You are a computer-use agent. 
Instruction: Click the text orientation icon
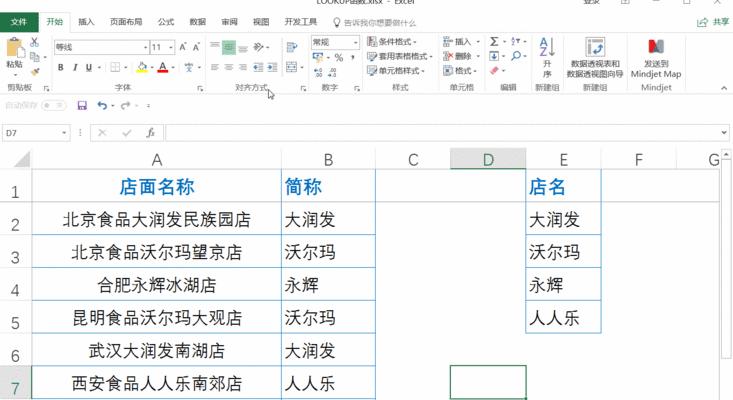tap(259, 47)
